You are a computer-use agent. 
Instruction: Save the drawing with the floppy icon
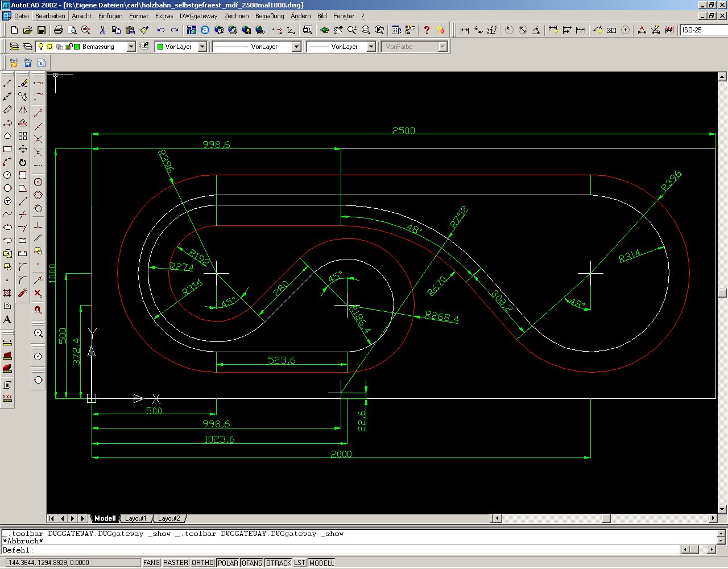click(41, 30)
